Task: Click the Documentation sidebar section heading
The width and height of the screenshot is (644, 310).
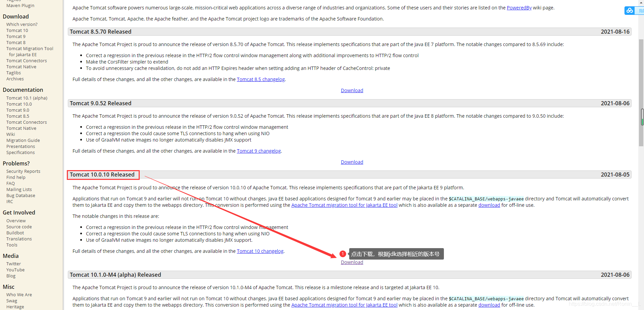Action: click(x=23, y=90)
